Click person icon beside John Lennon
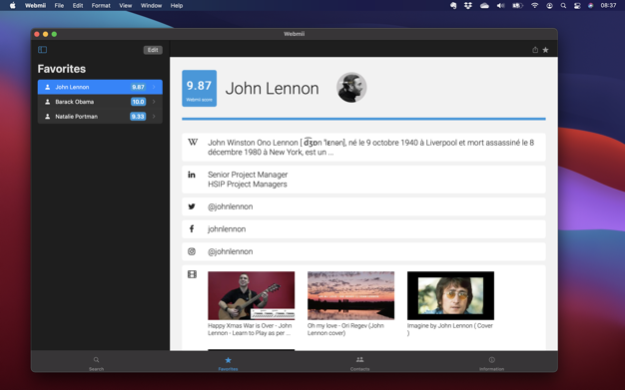This screenshot has height=390, width=625. pos(47,87)
